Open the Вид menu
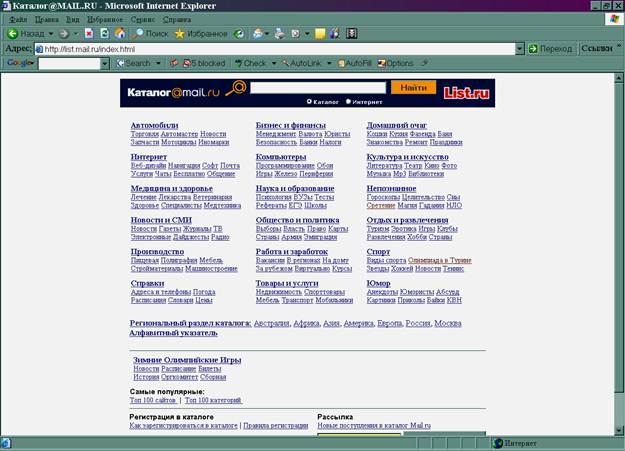Viewport: 625px width, 451px height. point(73,19)
